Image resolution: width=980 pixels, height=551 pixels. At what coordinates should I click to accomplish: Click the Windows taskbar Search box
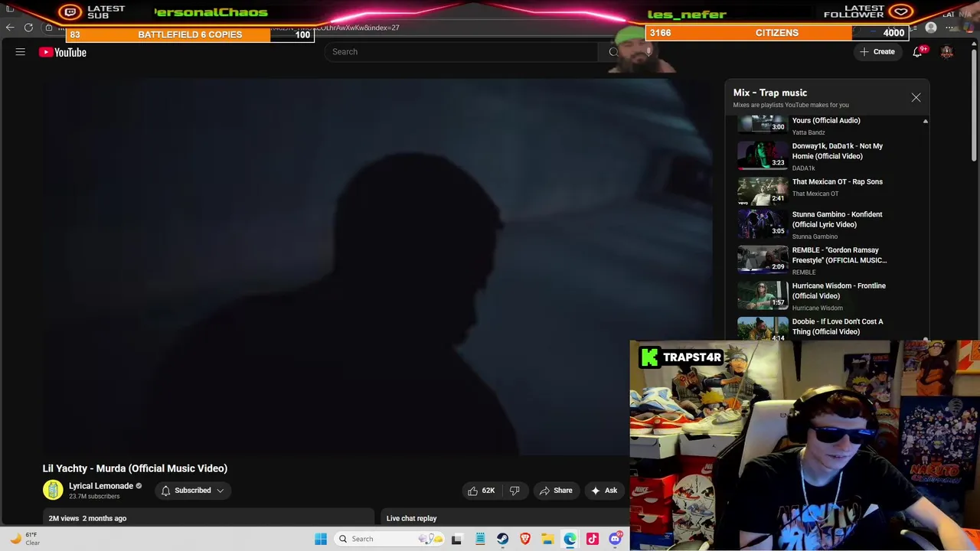pyautogui.click(x=388, y=539)
